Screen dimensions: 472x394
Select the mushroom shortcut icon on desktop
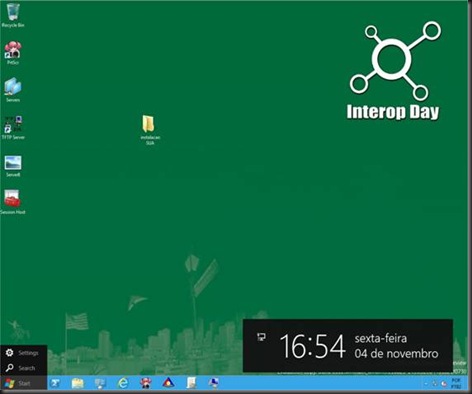click(13, 53)
